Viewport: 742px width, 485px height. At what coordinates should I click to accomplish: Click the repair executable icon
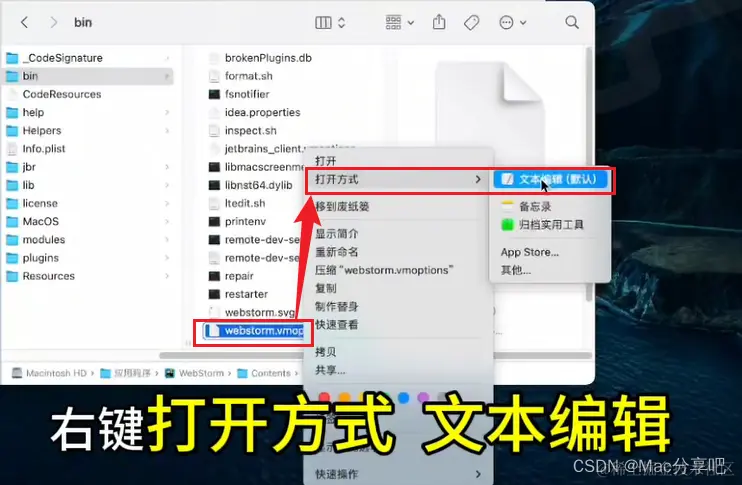coord(214,276)
